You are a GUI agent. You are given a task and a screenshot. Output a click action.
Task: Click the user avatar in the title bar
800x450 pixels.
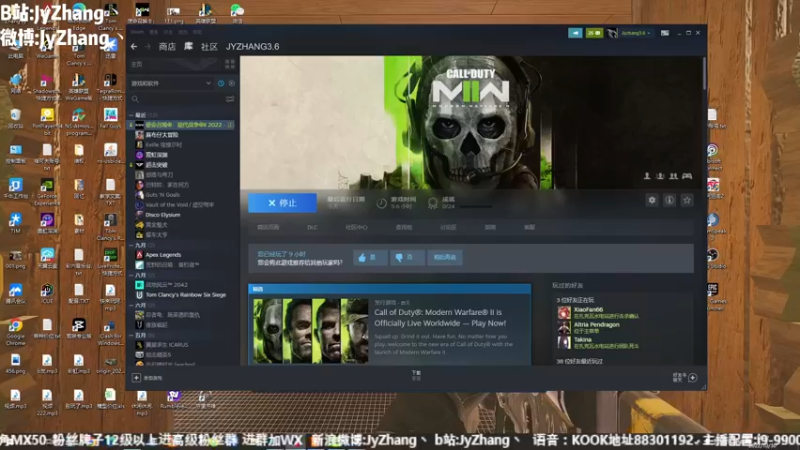pyautogui.click(x=612, y=33)
